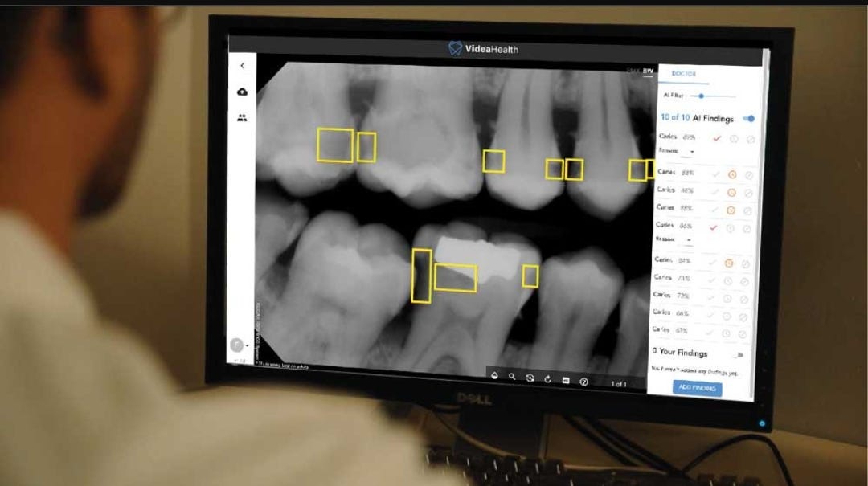Switch to the DOCTOR tab
868x486 pixels.
click(684, 74)
